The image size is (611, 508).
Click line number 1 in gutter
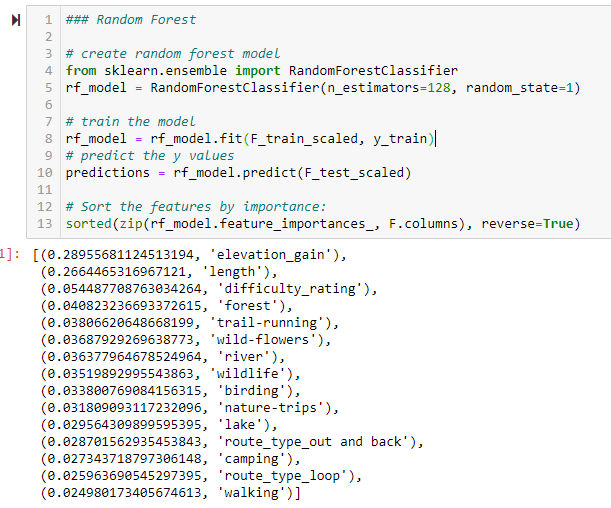(48, 19)
